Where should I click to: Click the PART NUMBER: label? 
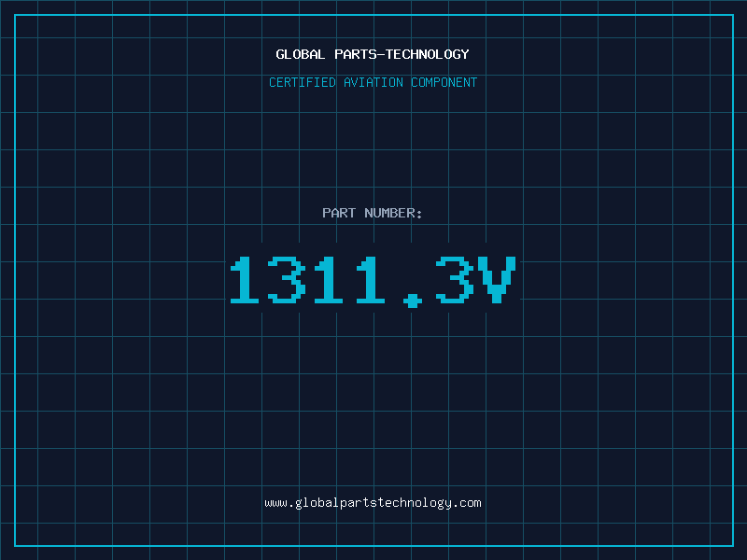coord(373,213)
